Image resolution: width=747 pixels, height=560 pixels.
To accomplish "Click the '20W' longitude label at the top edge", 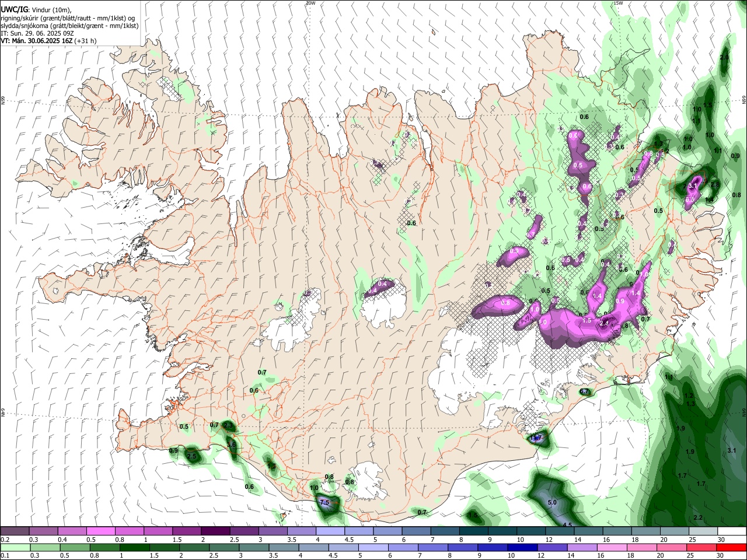I will pyautogui.click(x=310, y=3).
